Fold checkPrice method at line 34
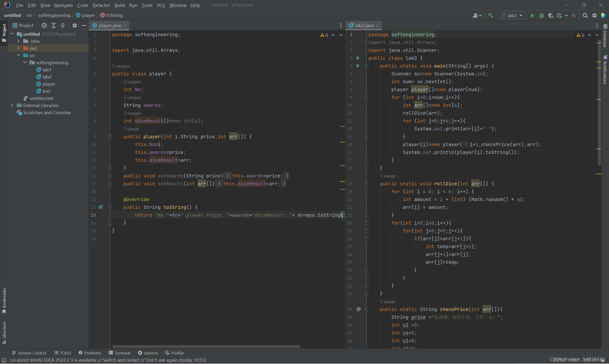This screenshot has height=364, width=609. coord(367,309)
